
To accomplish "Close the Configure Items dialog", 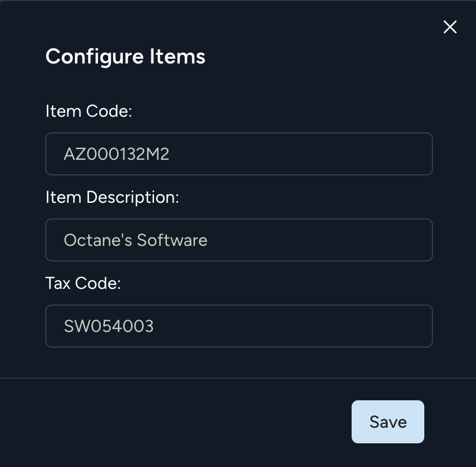I will [x=450, y=27].
